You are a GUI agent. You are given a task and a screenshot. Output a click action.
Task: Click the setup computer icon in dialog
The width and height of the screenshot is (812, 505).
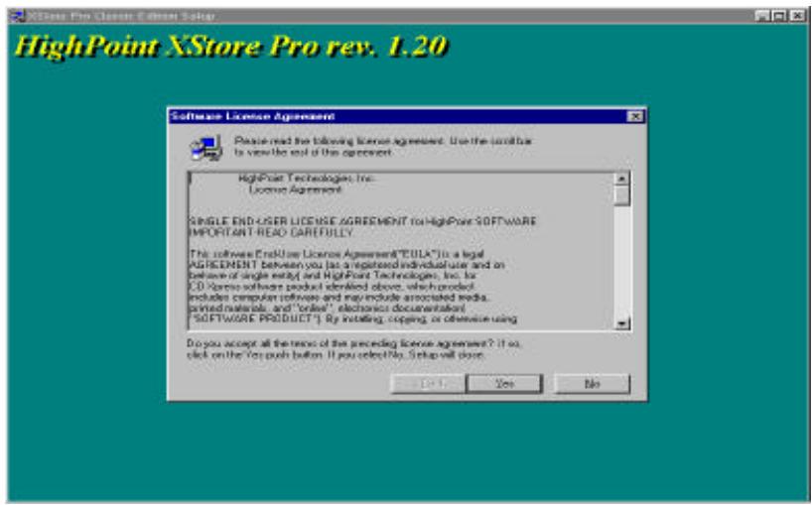point(206,148)
